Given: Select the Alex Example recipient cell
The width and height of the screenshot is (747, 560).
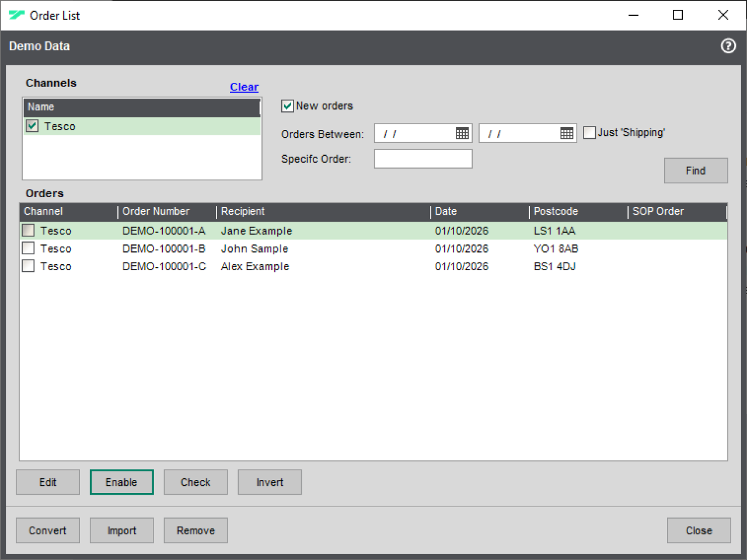Looking at the screenshot, I should [x=255, y=267].
